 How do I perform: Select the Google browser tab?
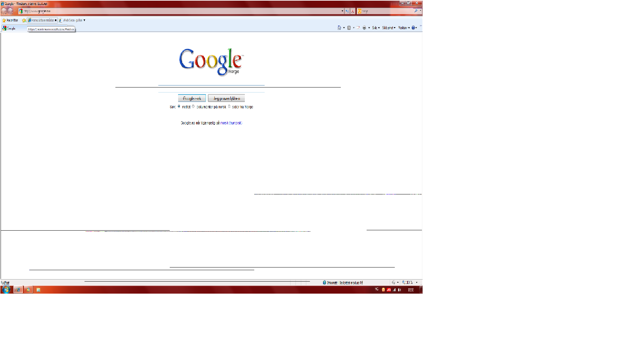pyautogui.click(x=13, y=28)
